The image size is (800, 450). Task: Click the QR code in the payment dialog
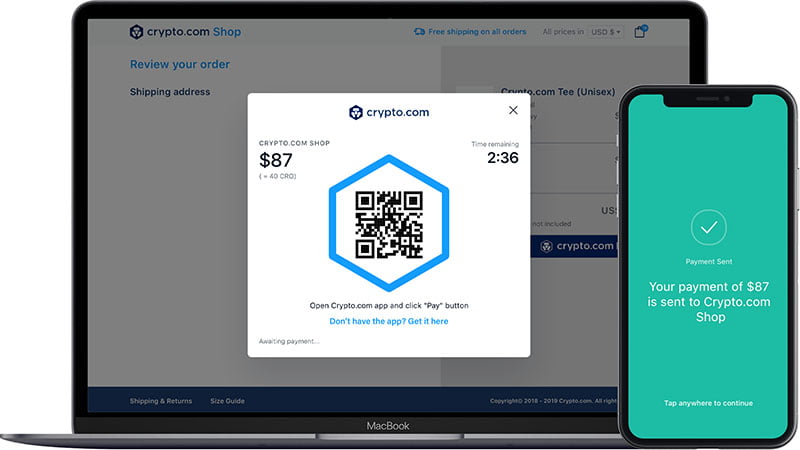(389, 224)
